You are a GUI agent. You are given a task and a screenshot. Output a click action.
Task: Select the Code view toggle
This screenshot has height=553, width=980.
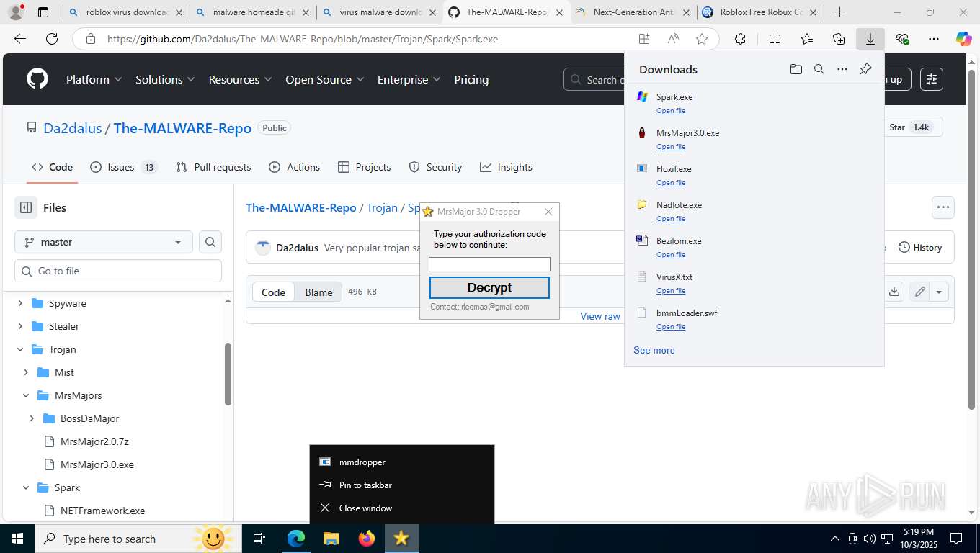coord(273,292)
